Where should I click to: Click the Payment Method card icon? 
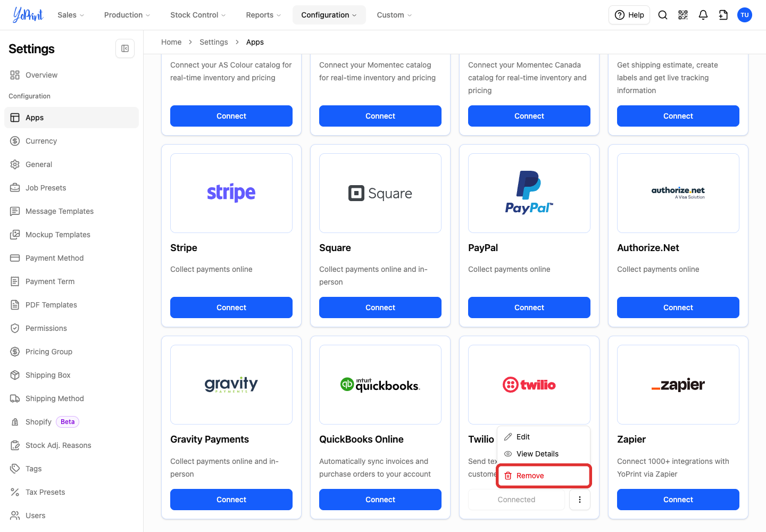tap(15, 258)
